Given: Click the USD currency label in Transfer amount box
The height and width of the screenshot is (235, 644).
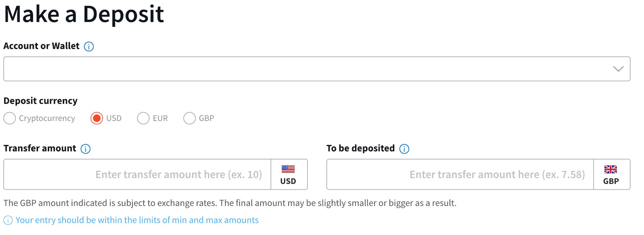Looking at the screenshot, I should pyautogui.click(x=288, y=181).
